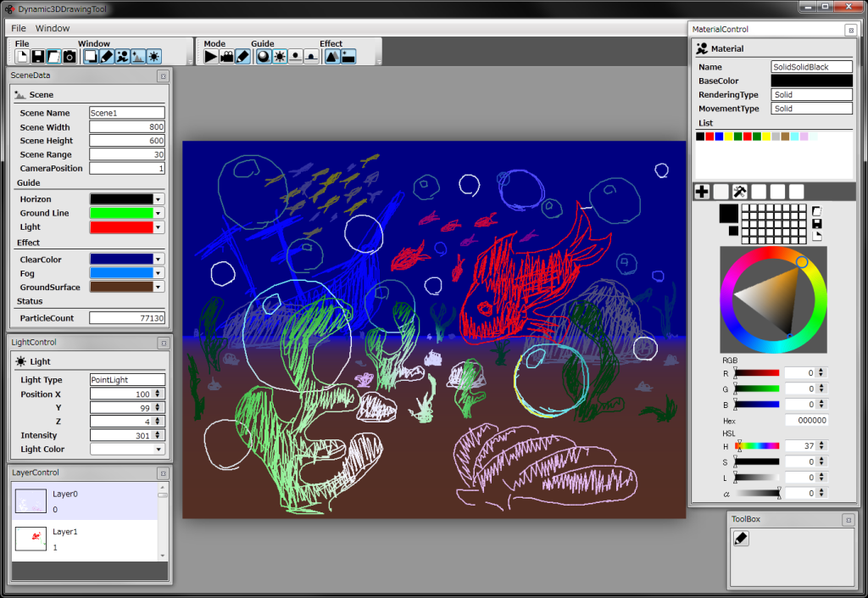
Task: Select the blue material in the material List
Action: (x=719, y=137)
